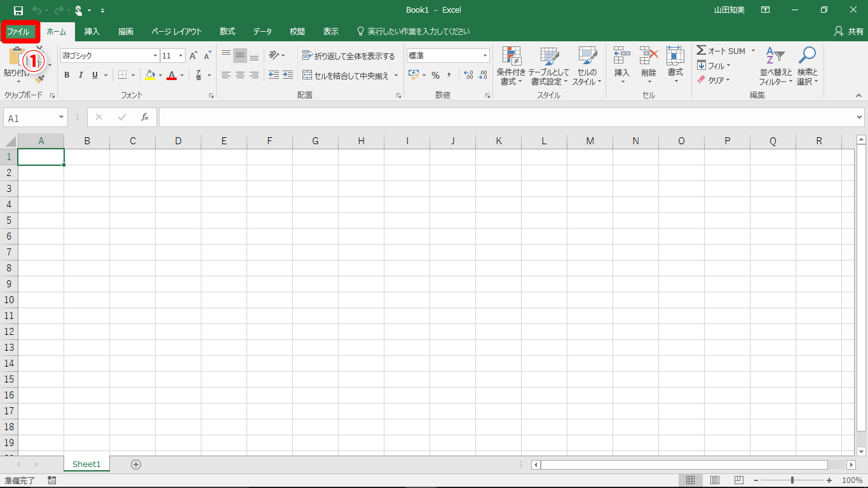Viewport: 868px width, 488px height.
Task: Collapse the ribbon with the chevron
Action: pos(858,95)
